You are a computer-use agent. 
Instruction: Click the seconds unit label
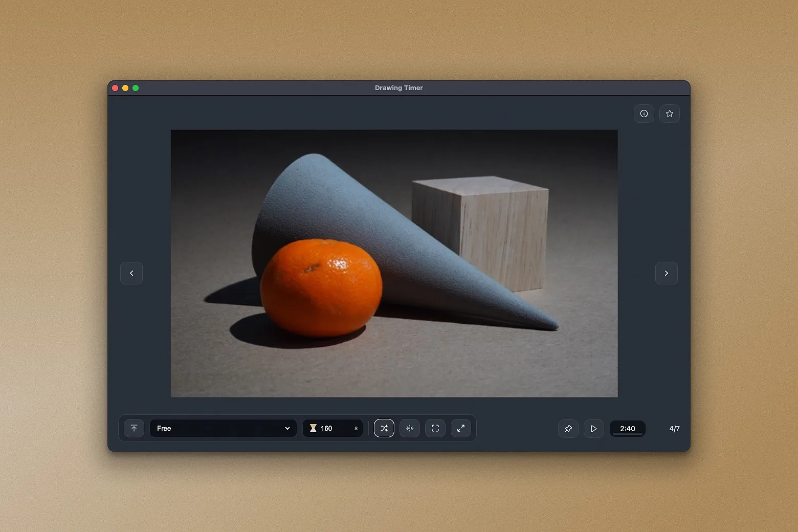[x=356, y=428]
